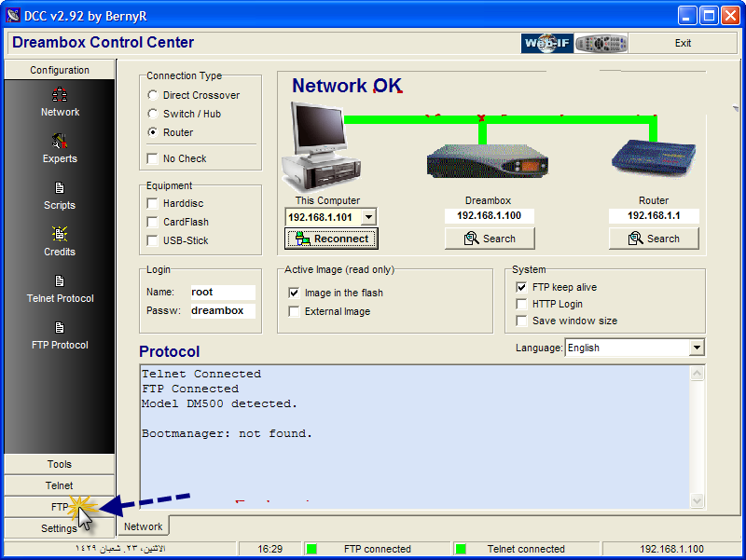Click the This Computer picture

321,147
